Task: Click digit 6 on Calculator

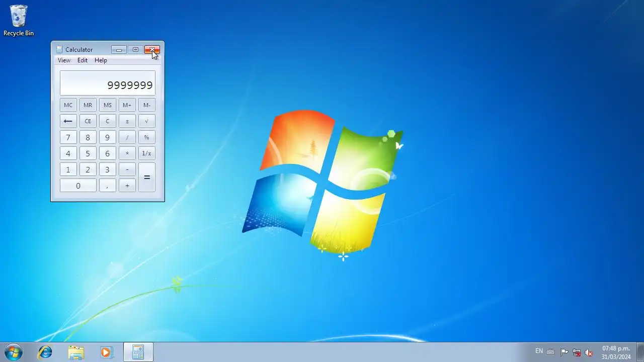Action: click(x=107, y=153)
